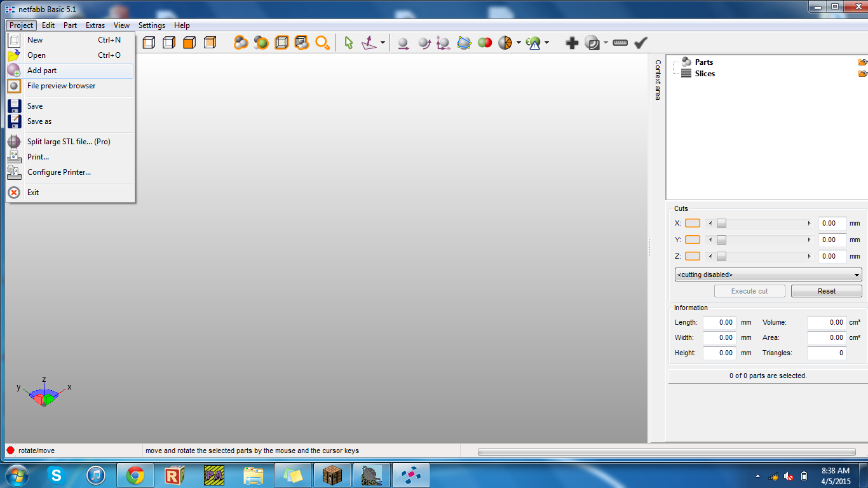Click right arrow of Z cut slider
Screen dimensions: 868x488
pos(809,257)
